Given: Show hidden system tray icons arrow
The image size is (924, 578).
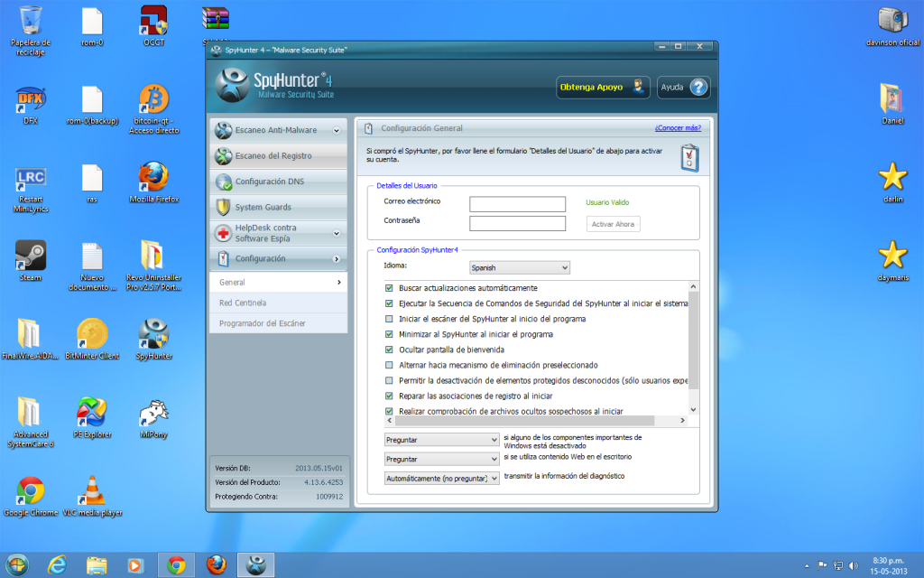Looking at the screenshot, I should [806, 566].
